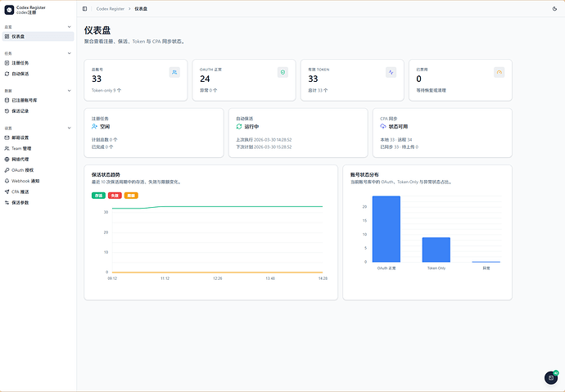Click the mail icon for 邮箱设置
Viewport: 565px width, 392px height.
click(x=7, y=137)
